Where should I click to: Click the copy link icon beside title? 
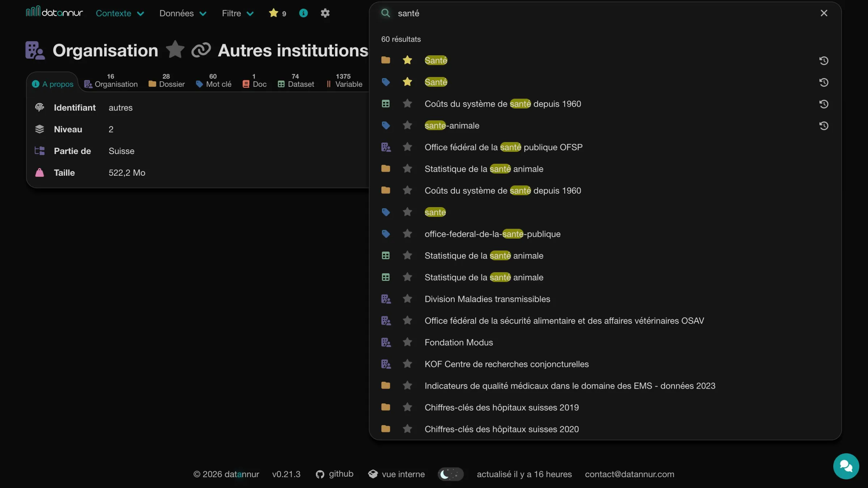click(x=201, y=50)
